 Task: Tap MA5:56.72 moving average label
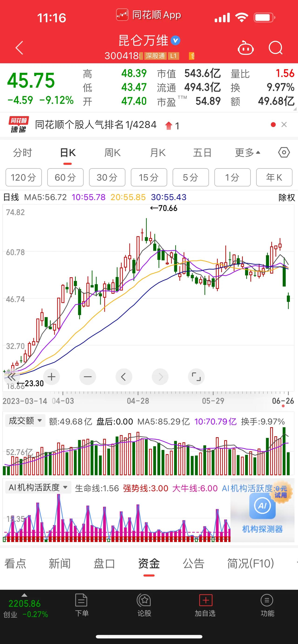tap(45, 197)
